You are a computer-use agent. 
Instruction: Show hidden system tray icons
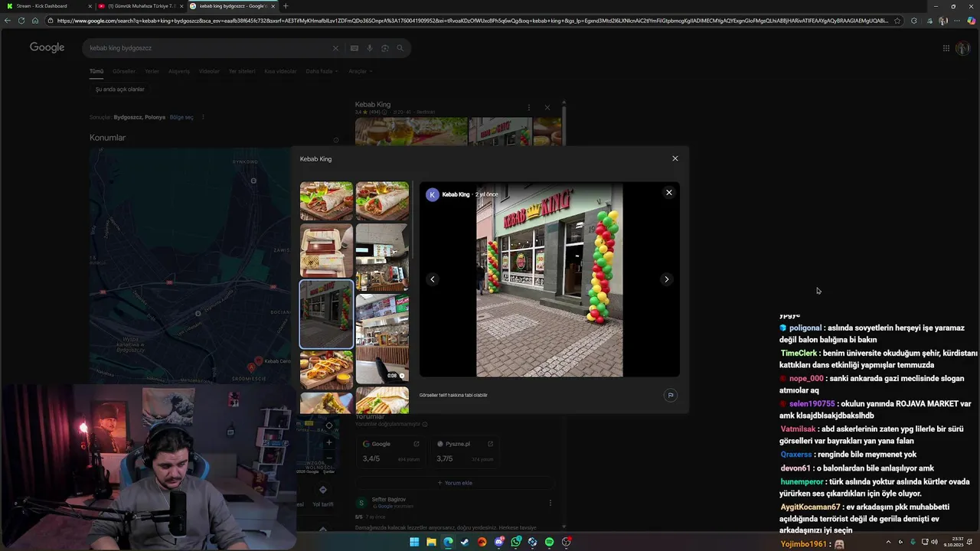(x=888, y=542)
